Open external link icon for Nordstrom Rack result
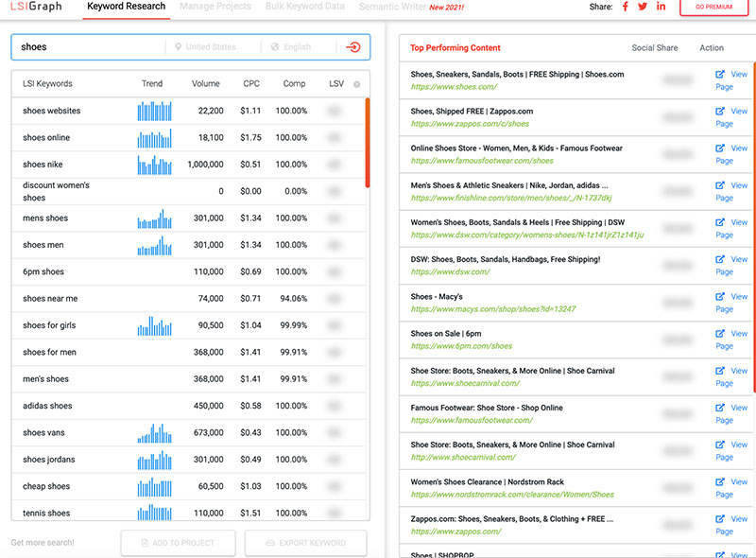Image resolution: width=756 pixels, height=558 pixels. 720,481
